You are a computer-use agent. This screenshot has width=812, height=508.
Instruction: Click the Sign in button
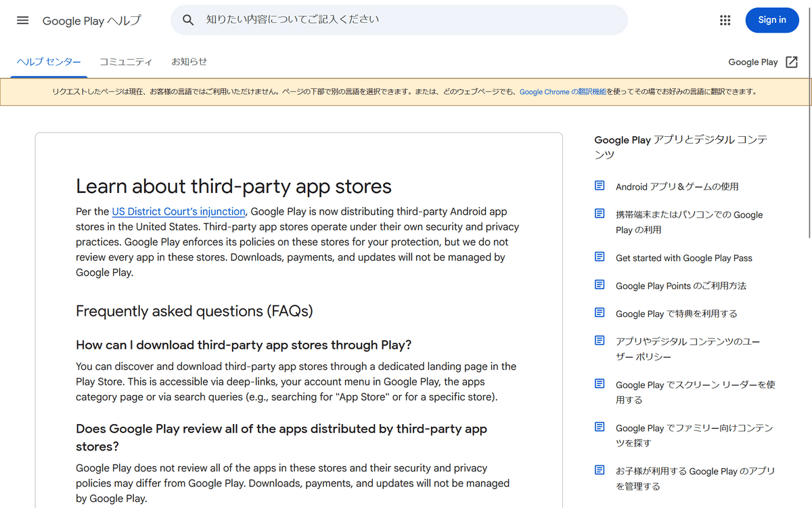click(772, 20)
